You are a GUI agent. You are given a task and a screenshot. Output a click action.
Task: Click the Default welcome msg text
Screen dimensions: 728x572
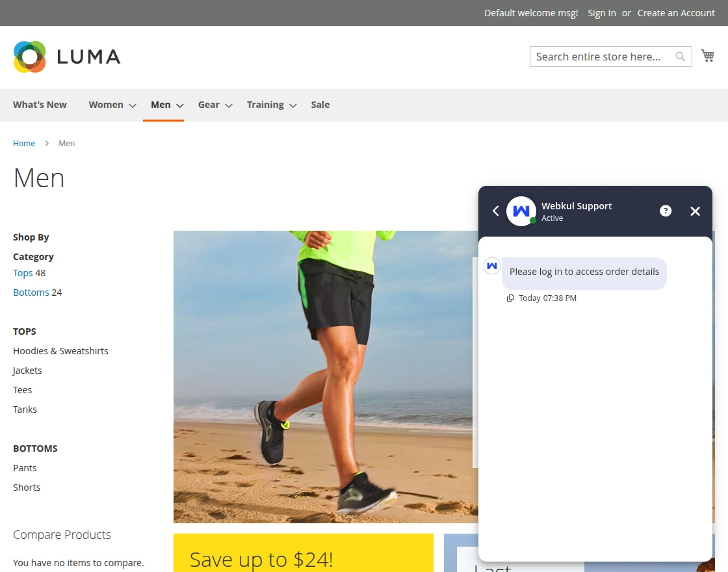(x=531, y=13)
